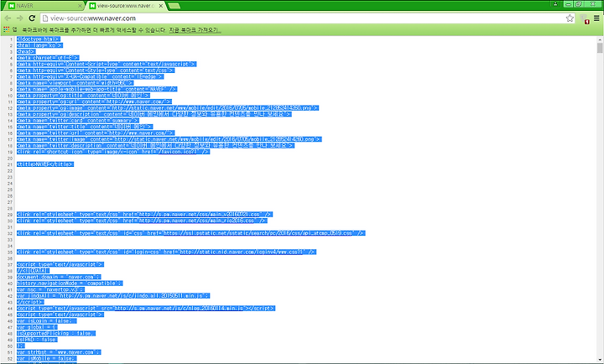Viewport: 604px width, 364px height.
Task: Open the nlog min.js script src link
Action: (180, 309)
